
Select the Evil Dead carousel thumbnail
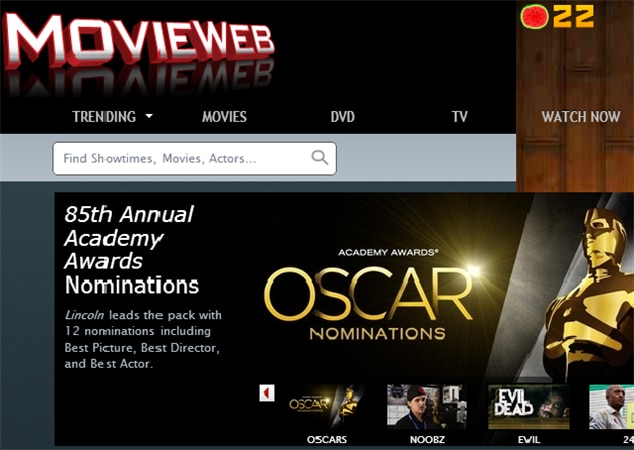point(528,406)
